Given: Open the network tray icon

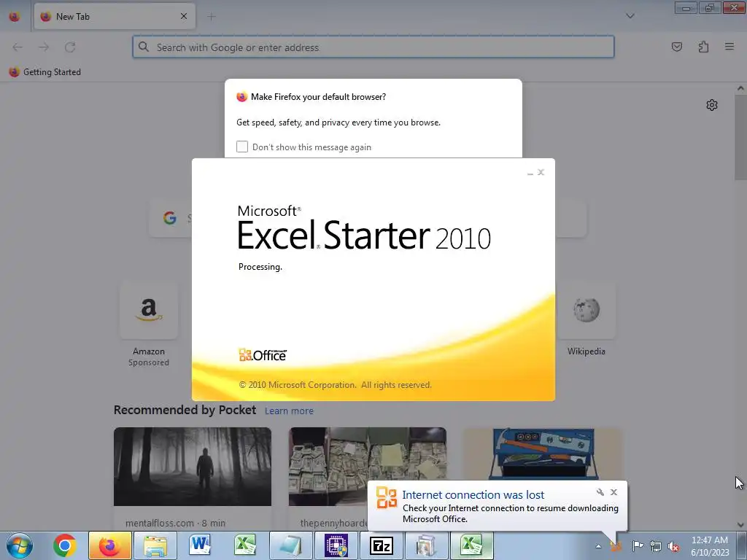Looking at the screenshot, I should pos(656,546).
